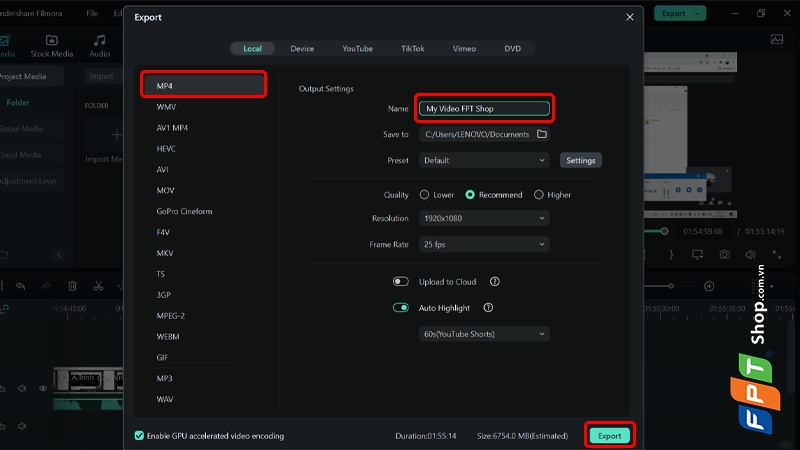This screenshot has width=800, height=450.
Task: Open Auto Highlight help question icon
Action: point(488,308)
